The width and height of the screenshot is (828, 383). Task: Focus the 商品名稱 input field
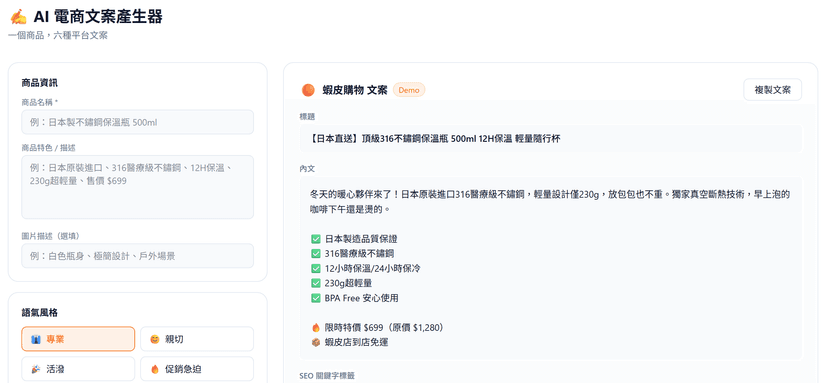click(x=137, y=122)
